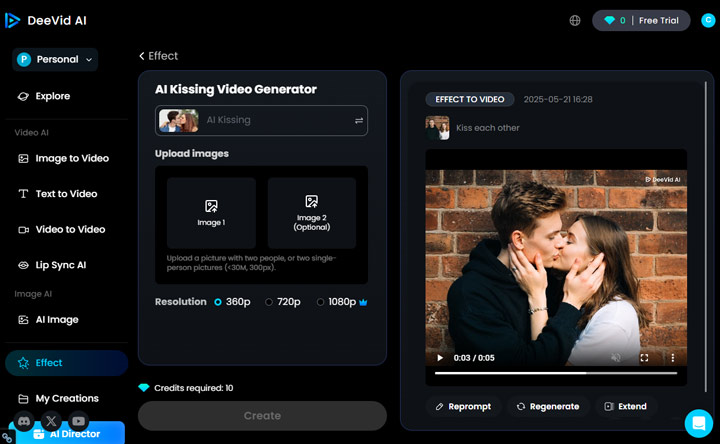Image resolution: width=720 pixels, height=444 pixels.
Task: Open Lip Sync AI tool
Action: coord(52,265)
